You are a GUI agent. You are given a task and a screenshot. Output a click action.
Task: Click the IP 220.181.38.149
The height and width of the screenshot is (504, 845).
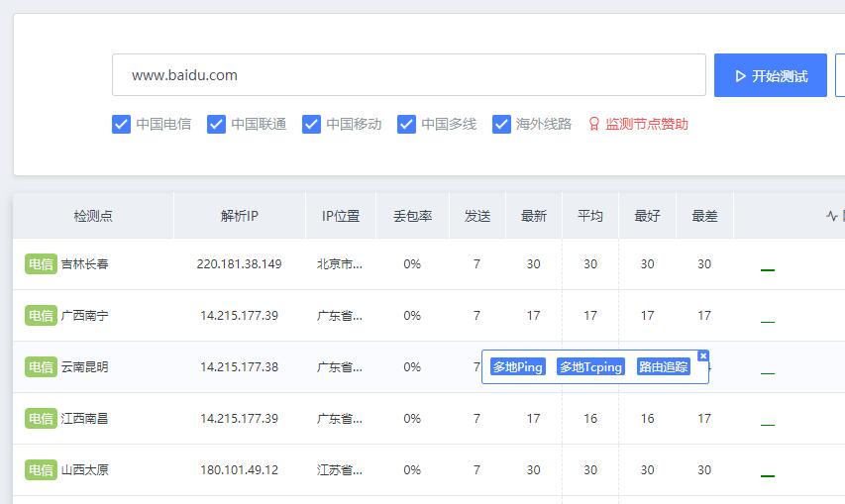240,263
